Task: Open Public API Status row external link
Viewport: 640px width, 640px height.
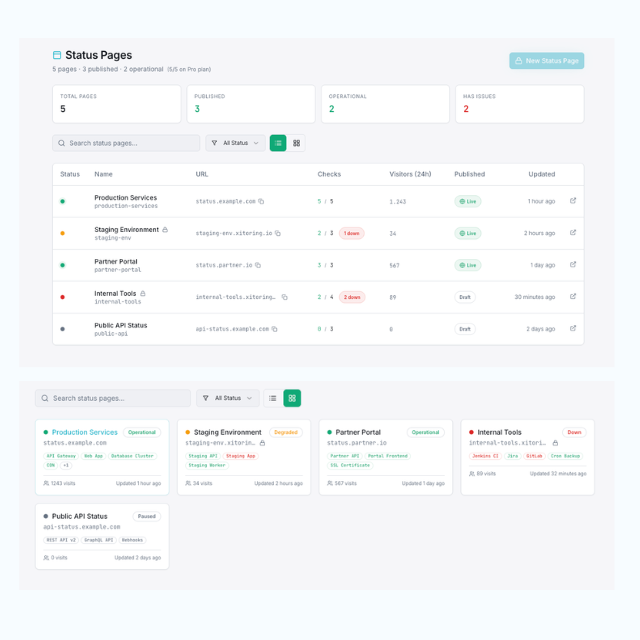Action: click(573, 328)
